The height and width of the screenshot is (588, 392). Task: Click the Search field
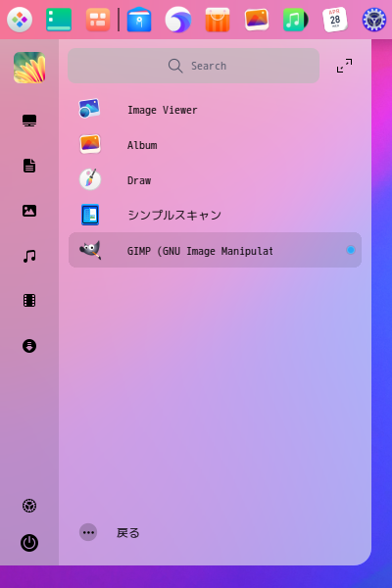click(x=194, y=66)
